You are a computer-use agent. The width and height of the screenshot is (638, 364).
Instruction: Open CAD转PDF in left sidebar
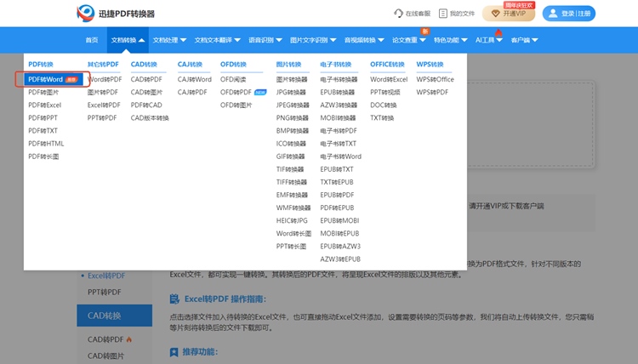tap(105, 339)
